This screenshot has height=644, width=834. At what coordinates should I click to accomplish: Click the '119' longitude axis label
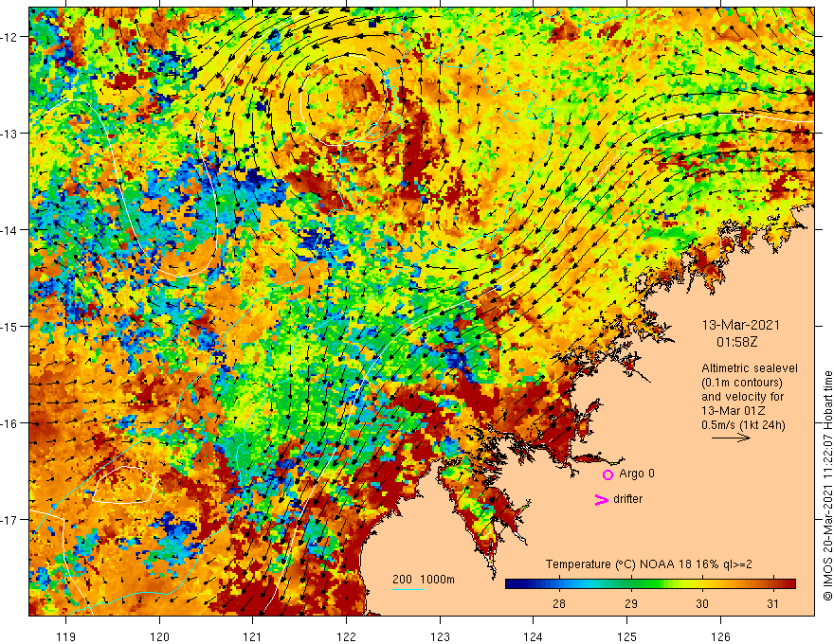pyautogui.click(x=66, y=636)
